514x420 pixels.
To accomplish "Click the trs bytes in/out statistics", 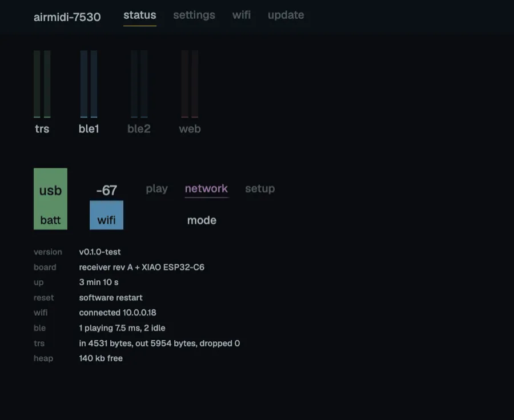I will [x=159, y=344].
